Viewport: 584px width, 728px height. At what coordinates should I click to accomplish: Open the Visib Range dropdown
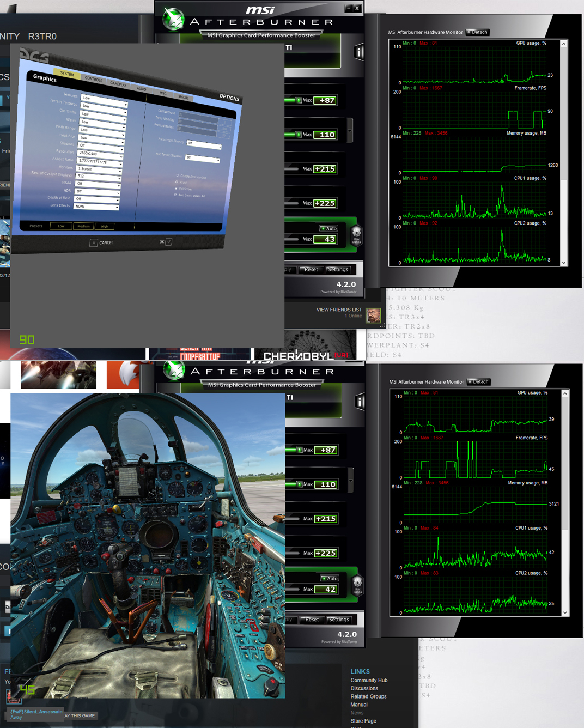tap(101, 131)
